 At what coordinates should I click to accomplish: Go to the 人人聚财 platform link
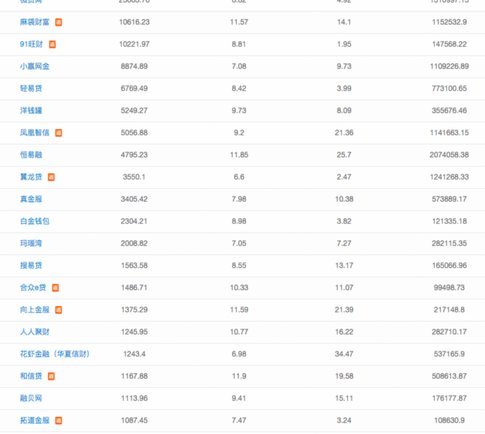tap(35, 332)
